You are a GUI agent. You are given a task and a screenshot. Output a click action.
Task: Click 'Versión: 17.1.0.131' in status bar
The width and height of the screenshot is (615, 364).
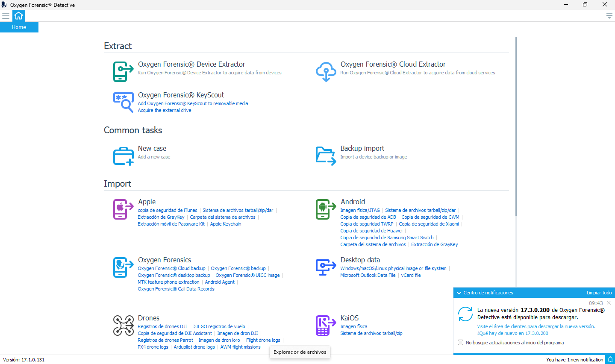[24, 360]
